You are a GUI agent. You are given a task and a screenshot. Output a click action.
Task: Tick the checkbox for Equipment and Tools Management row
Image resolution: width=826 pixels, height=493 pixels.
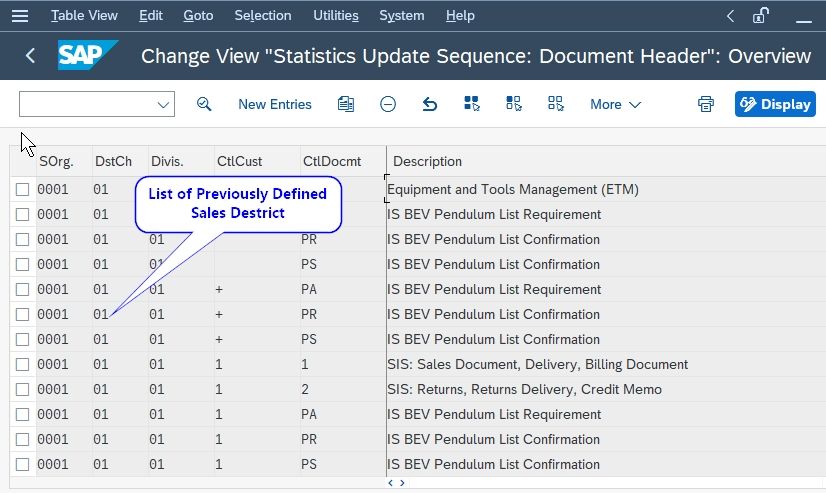[x=22, y=190]
